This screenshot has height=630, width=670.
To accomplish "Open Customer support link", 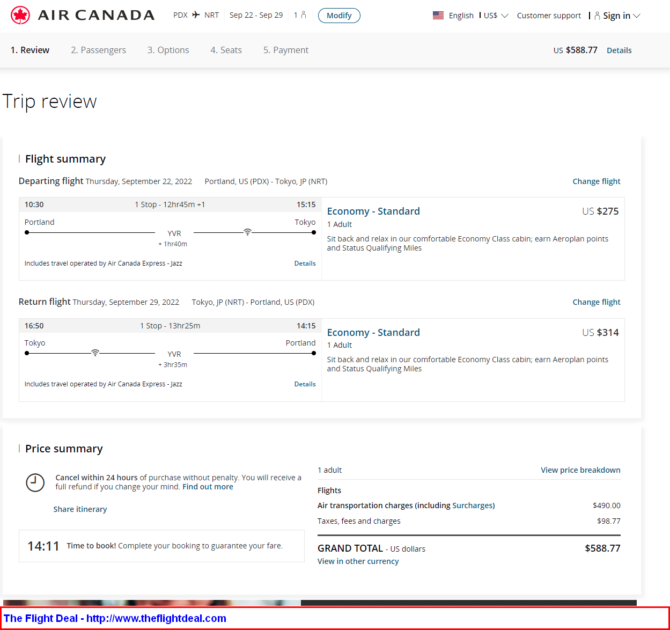I will click(549, 15).
